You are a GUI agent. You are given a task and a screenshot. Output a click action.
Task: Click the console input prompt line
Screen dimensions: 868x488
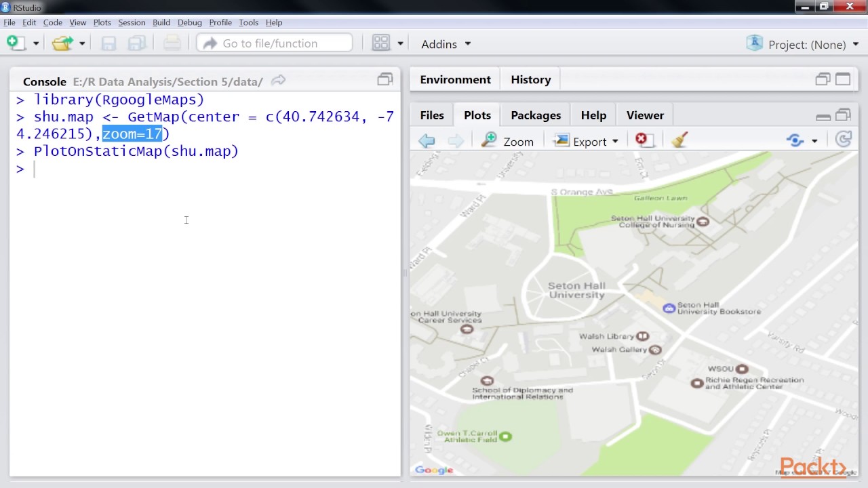click(205, 169)
